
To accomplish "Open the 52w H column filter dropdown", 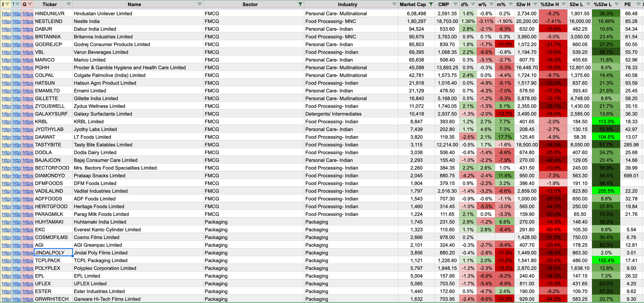I will point(535,4).
